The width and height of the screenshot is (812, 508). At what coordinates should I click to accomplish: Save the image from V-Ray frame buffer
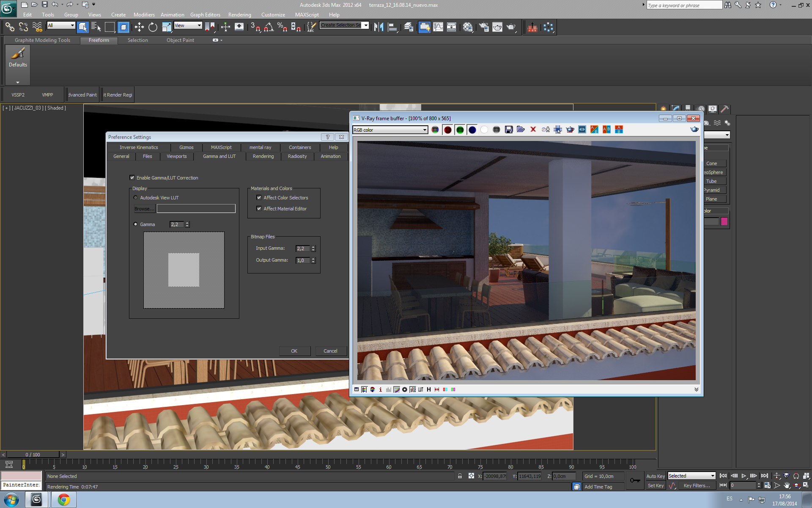click(509, 130)
